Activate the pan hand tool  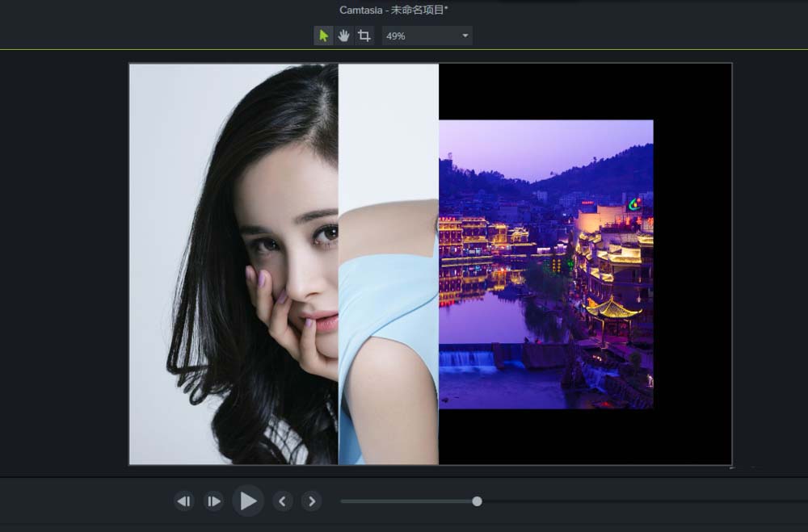coord(343,36)
